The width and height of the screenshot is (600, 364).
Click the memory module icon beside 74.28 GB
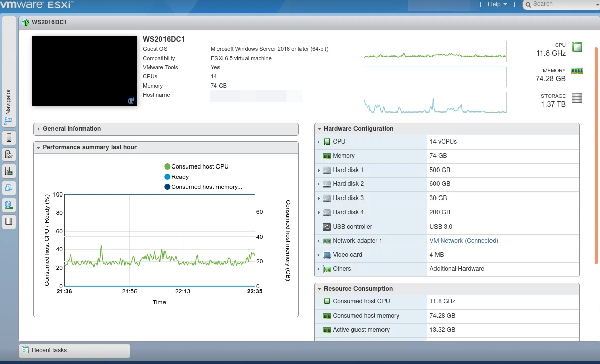coord(577,71)
